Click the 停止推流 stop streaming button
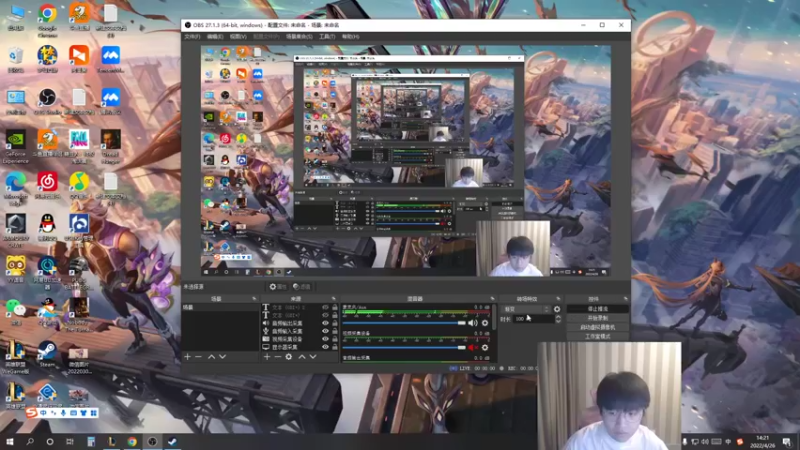The height and width of the screenshot is (450, 800). pos(597,309)
